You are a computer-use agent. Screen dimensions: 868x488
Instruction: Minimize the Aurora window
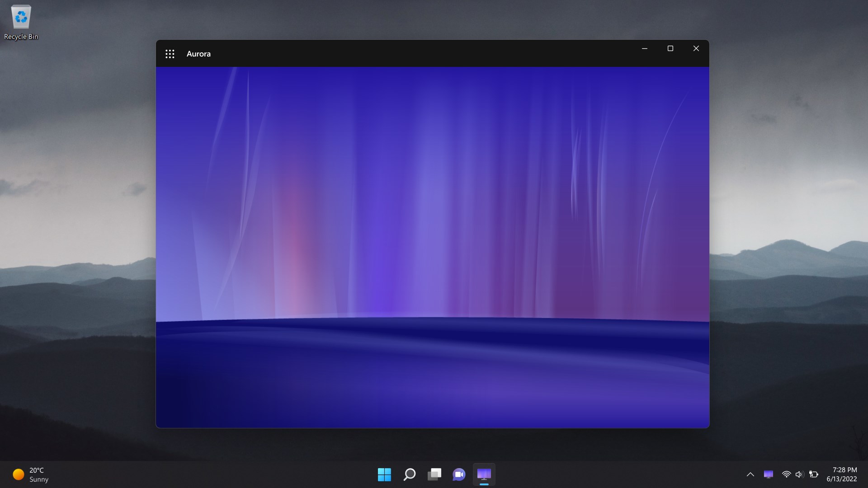[x=645, y=48]
